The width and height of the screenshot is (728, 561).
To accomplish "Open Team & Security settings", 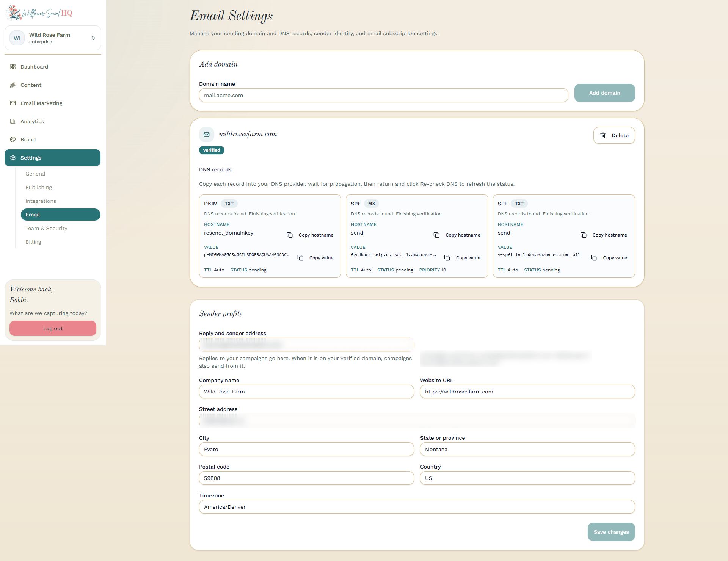I will (x=46, y=228).
